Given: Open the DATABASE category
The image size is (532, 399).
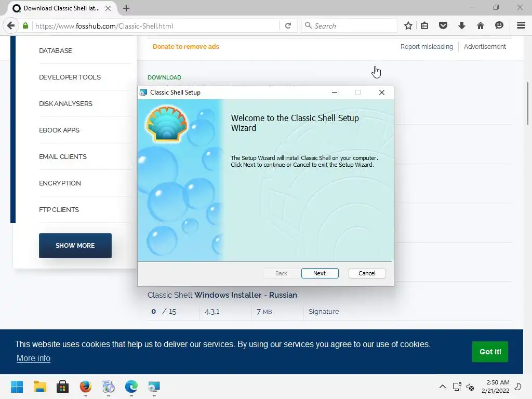Looking at the screenshot, I should tap(55, 51).
